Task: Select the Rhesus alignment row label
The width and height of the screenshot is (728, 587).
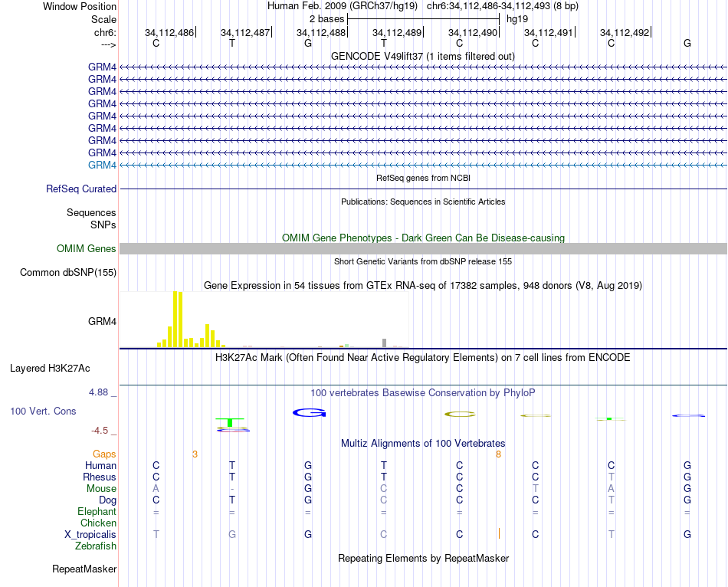Action: coord(100,477)
